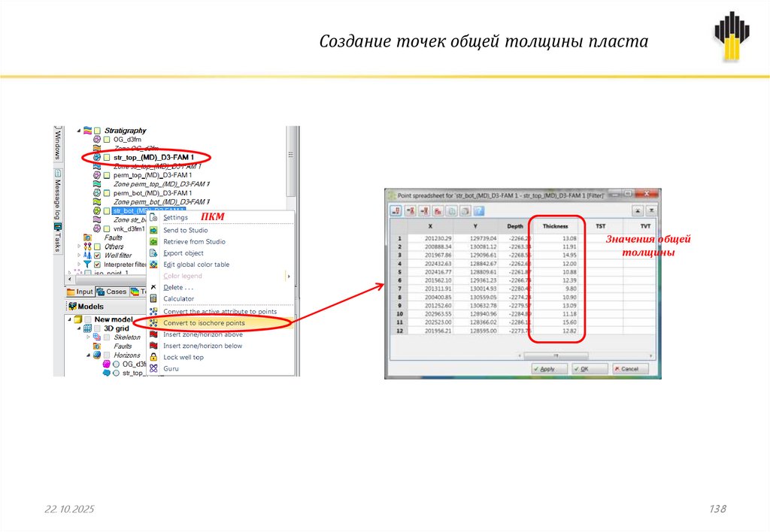Click the Settings icon in the context menu

pos(153,217)
